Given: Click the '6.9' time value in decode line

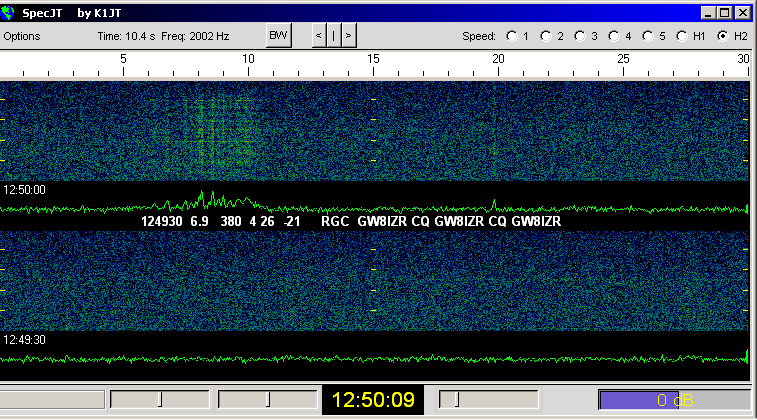Looking at the screenshot, I should click(x=199, y=222).
